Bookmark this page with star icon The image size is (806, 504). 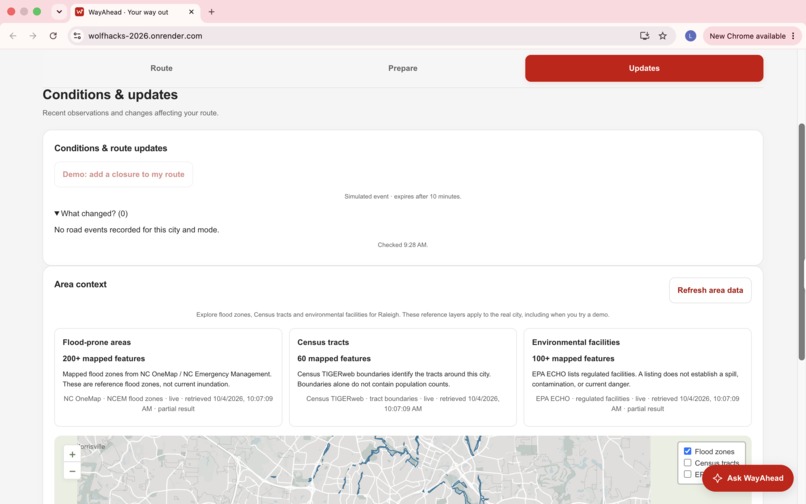point(663,36)
